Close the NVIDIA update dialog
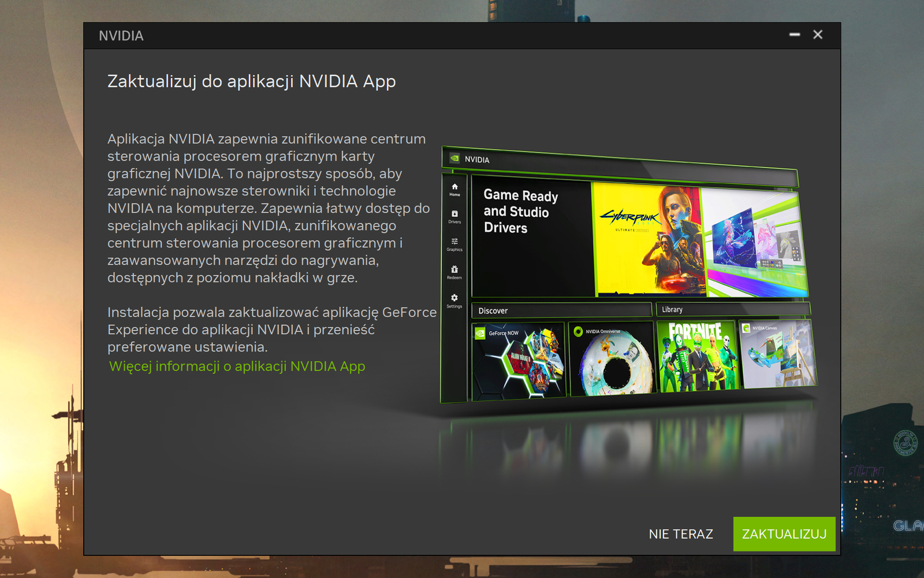 coord(818,35)
